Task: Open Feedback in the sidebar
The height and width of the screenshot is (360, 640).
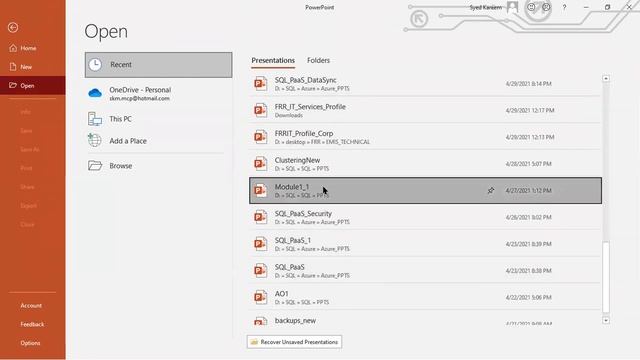Action: pyautogui.click(x=32, y=324)
